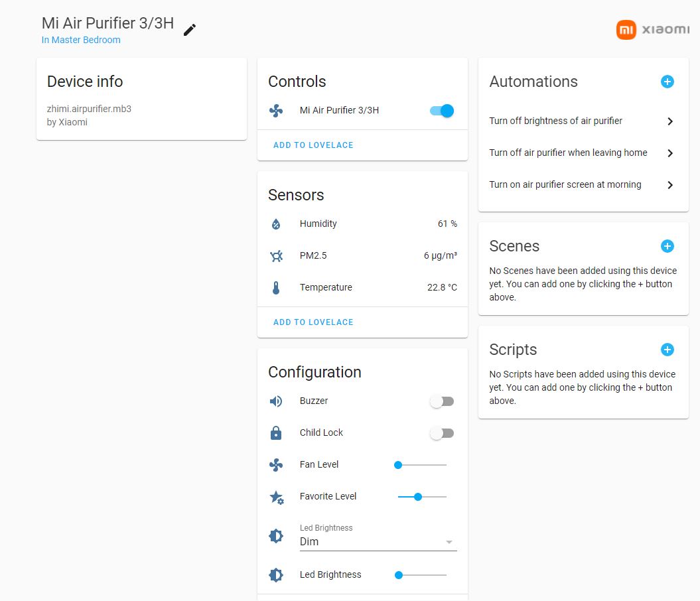Screen dimensions: 700x601
Task: Open the In Master Bedroom area link
Action: click(x=81, y=40)
